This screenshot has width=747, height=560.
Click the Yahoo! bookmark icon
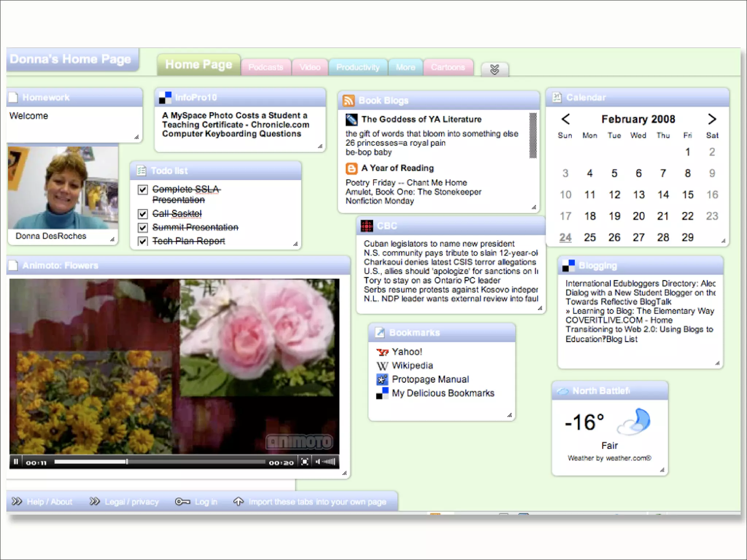(382, 352)
